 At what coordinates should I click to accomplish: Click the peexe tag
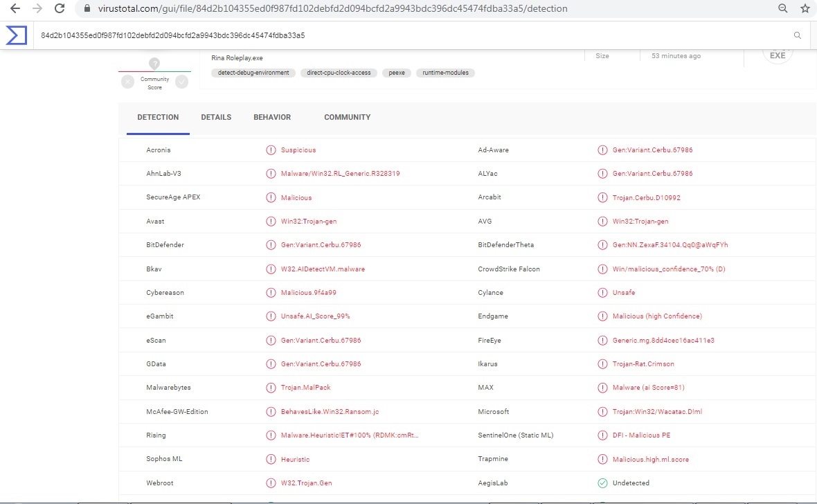click(x=397, y=73)
